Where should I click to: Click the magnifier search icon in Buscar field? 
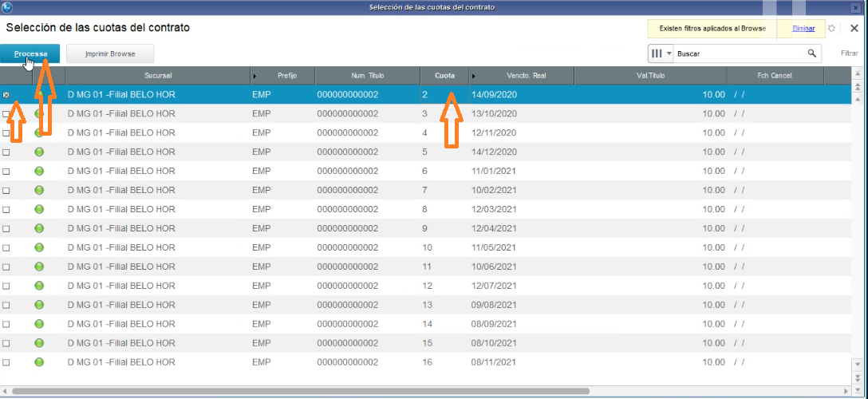[x=811, y=53]
